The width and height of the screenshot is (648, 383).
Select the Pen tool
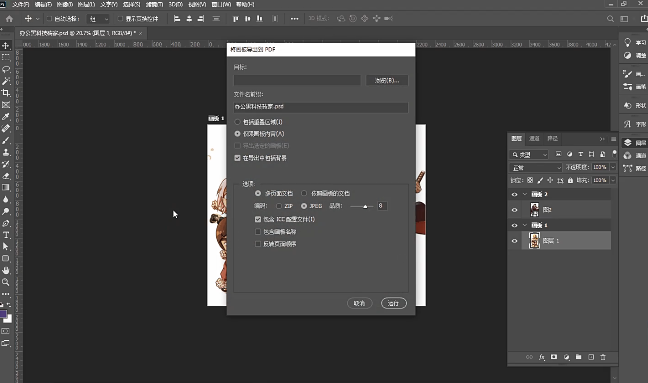(x=6, y=224)
